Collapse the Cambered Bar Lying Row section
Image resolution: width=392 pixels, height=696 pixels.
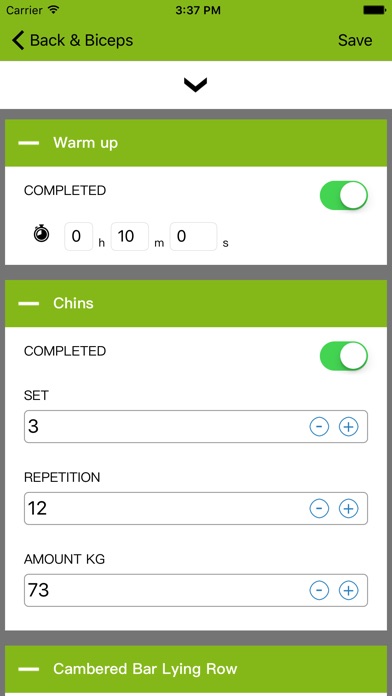tap(29, 669)
